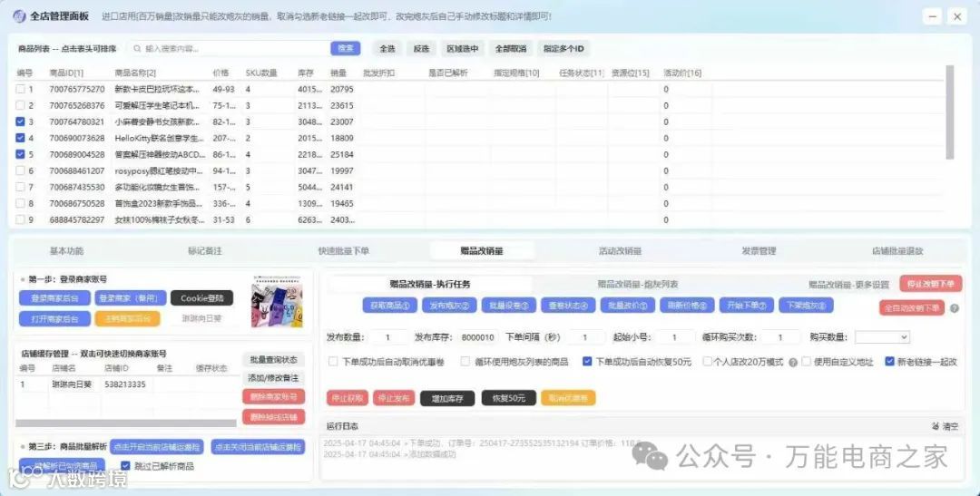Click the 批量查询状态 button
This screenshot has width=980, height=496.
click(x=274, y=360)
